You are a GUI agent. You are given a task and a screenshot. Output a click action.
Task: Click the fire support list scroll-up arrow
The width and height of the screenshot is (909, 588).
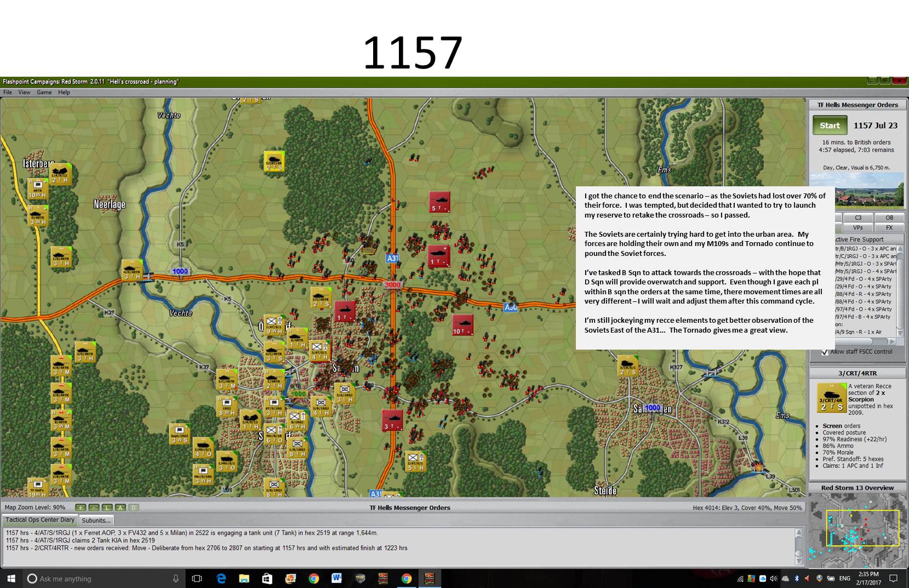click(900, 249)
